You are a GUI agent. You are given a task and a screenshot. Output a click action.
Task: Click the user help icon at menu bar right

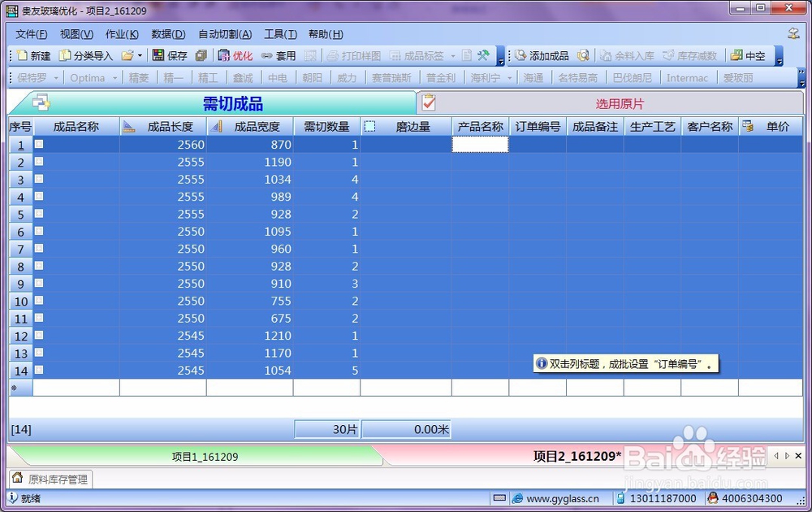click(793, 33)
